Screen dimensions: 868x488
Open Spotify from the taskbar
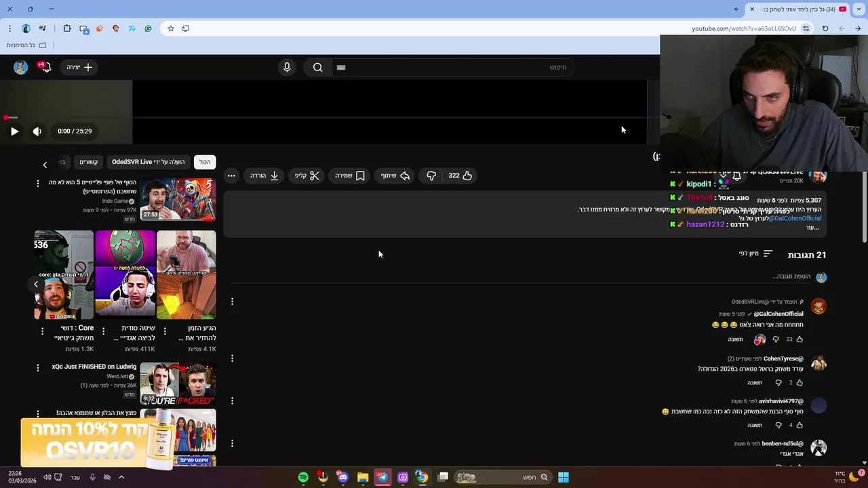pos(303,477)
